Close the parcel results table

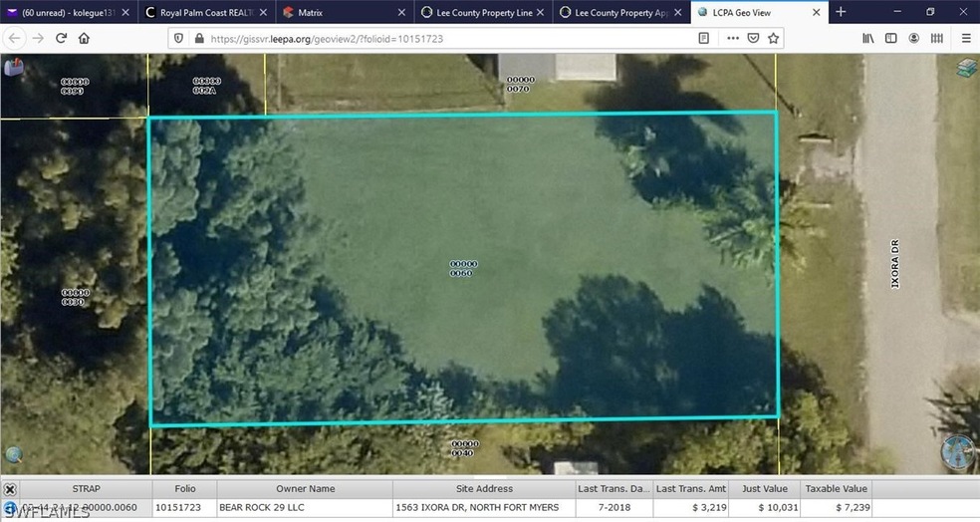click(9, 489)
